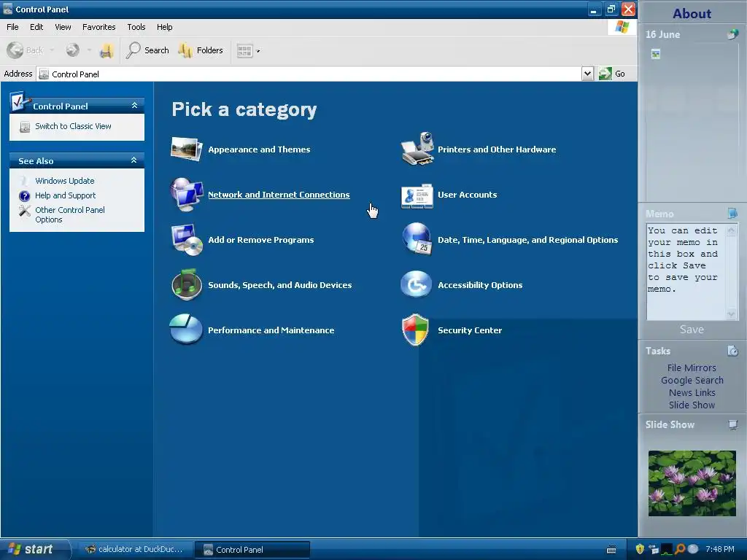Click Save under the memo box

[x=692, y=329]
